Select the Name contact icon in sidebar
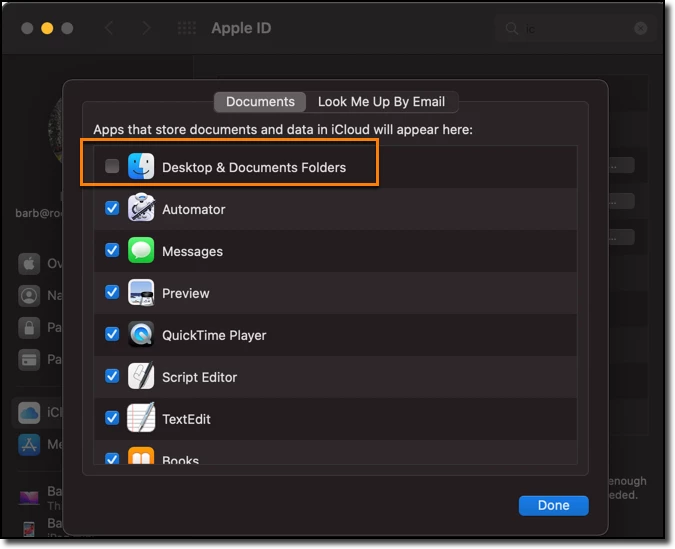675x549 pixels. [x=29, y=296]
